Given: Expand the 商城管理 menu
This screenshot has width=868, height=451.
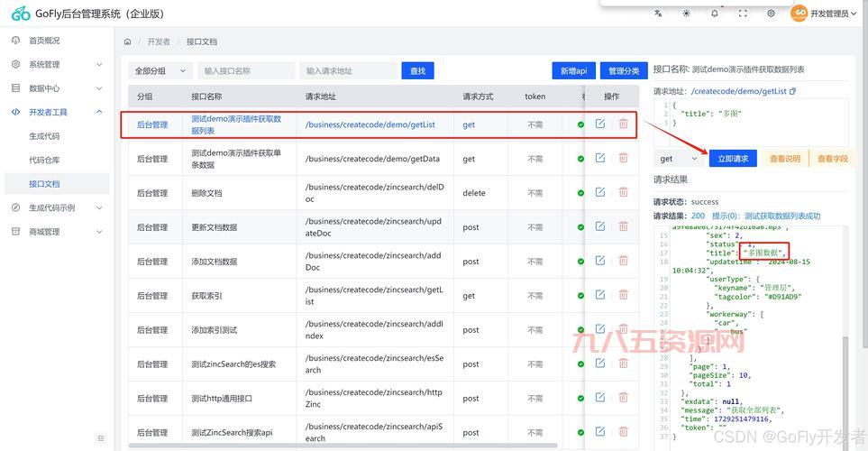Looking at the screenshot, I should (x=57, y=232).
